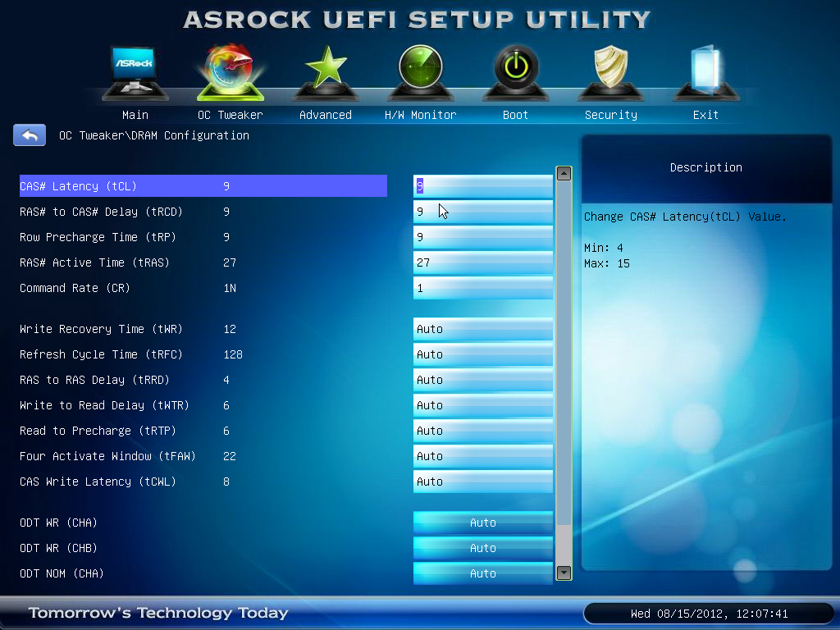Select the Read to Precharge (tRTP) label
This screenshot has height=630, width=840.
98,431
